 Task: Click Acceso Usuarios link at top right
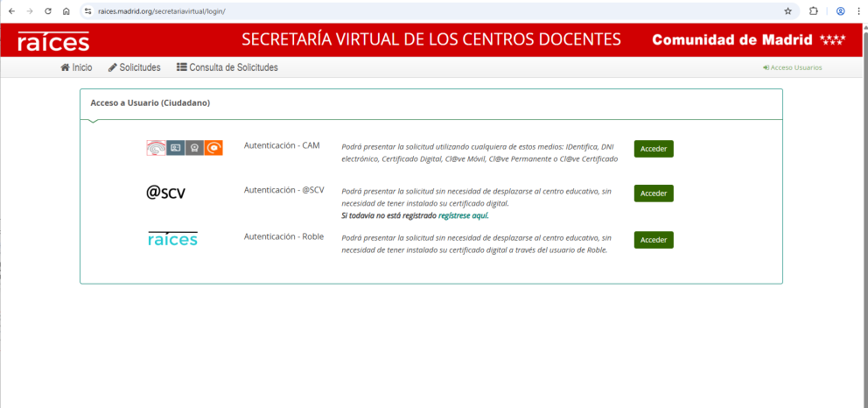(792, 67)
